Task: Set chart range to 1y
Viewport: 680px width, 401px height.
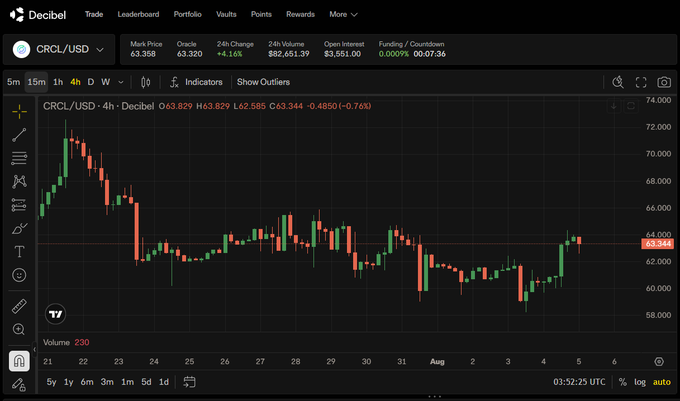Action: click(69, 382)
